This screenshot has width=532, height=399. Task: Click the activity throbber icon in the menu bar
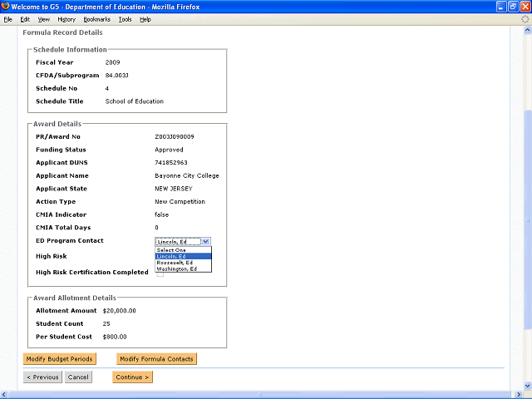coord(525,20)
